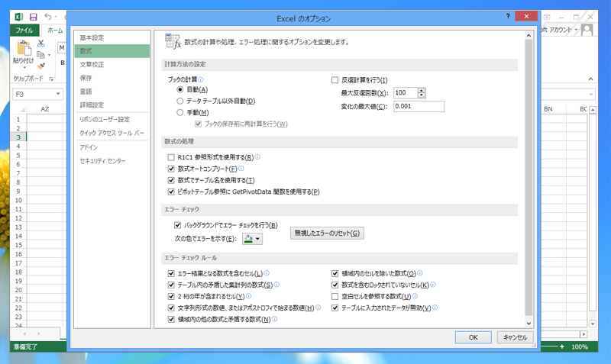The image size is (611, 364).
Task: Click info icon beside エラー結果となる数式を含むセル
Action: tap(267, 273)
